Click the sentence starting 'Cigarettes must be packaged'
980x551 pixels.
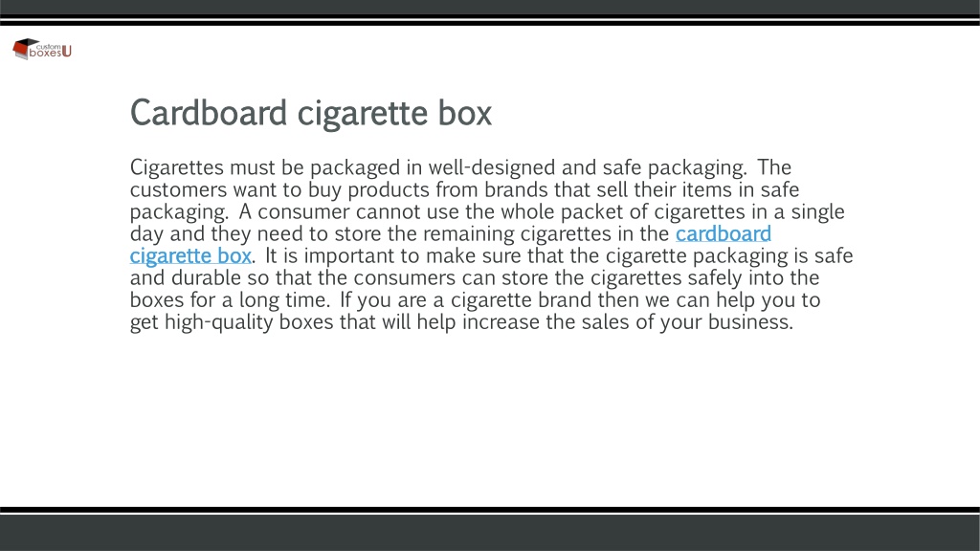(x=438, y=167)
